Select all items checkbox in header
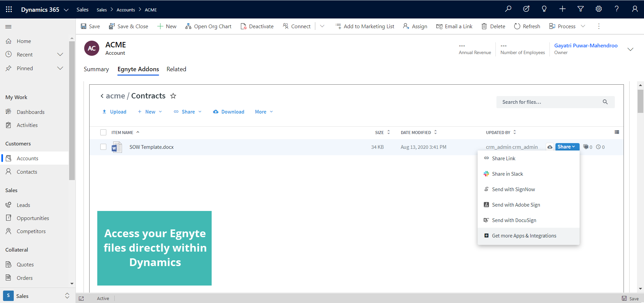 (103, 132)
